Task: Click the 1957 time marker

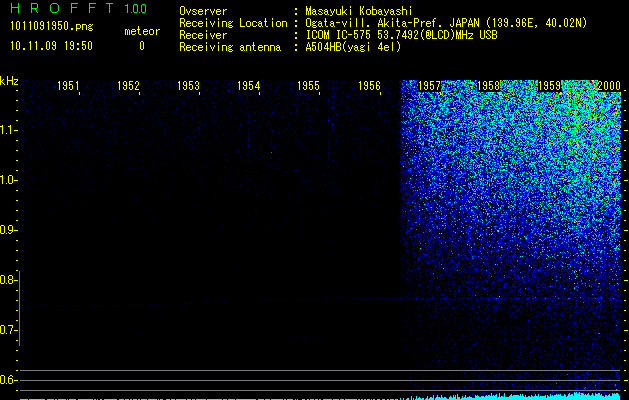Action: (x=429, y=86)
